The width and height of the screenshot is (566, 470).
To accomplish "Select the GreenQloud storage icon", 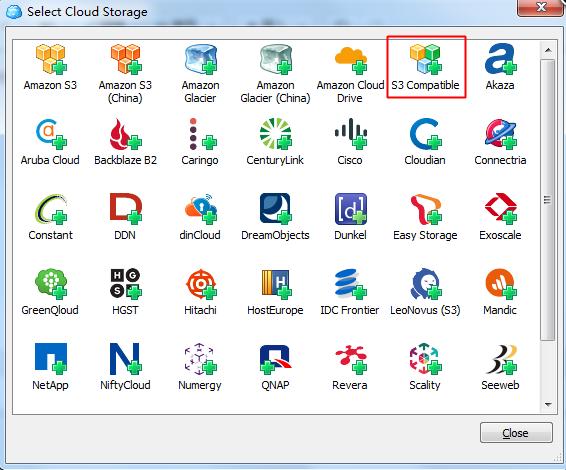I will [x=51, y=284].
